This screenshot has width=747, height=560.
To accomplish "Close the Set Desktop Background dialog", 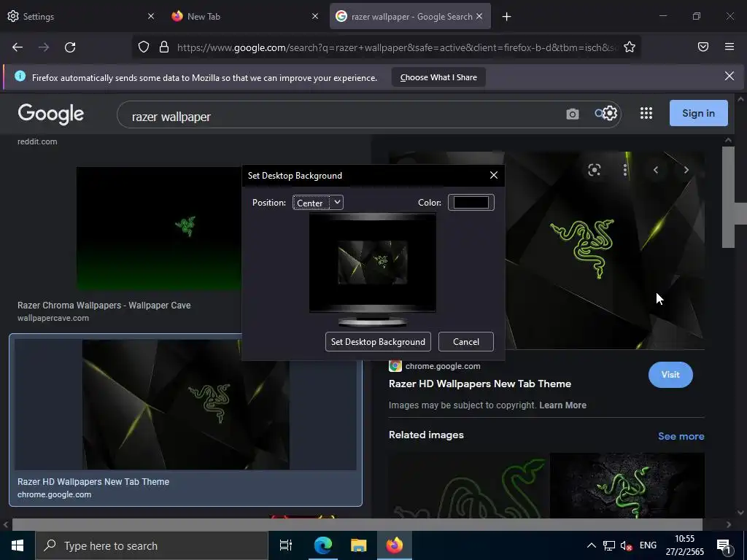I will coord(494,175).
